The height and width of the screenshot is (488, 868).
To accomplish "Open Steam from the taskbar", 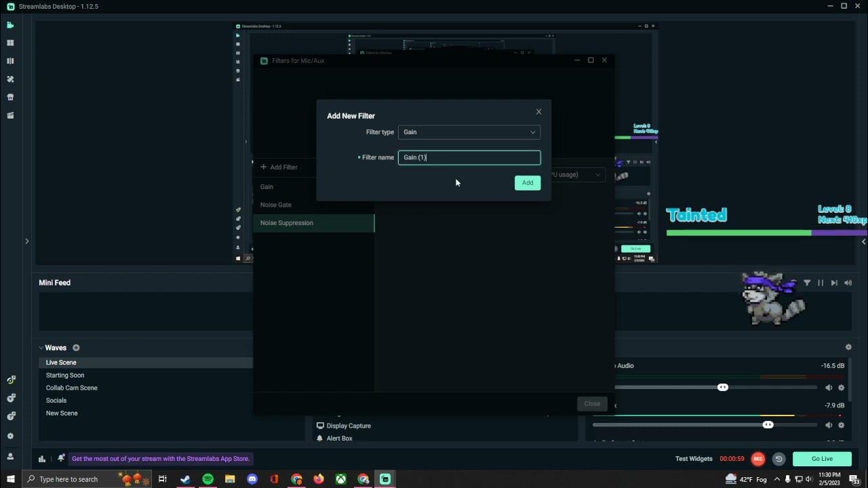I will click(x=185, y=479).
